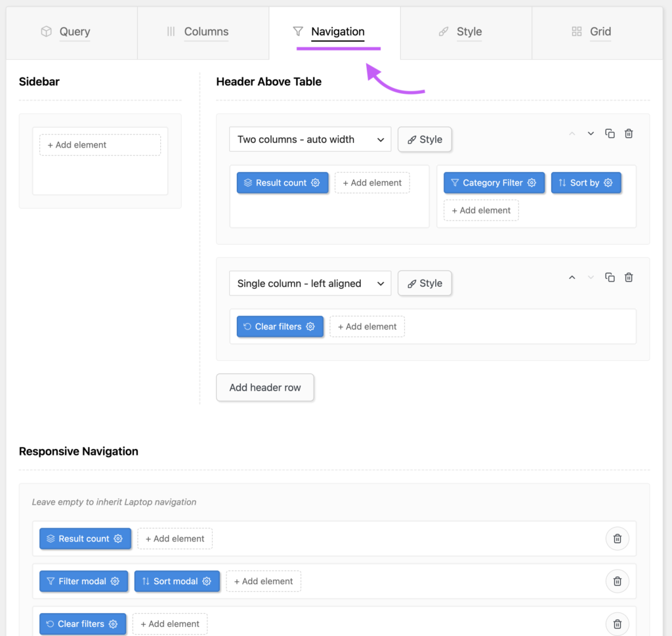Open header Result count settings gear

point(316,183)
